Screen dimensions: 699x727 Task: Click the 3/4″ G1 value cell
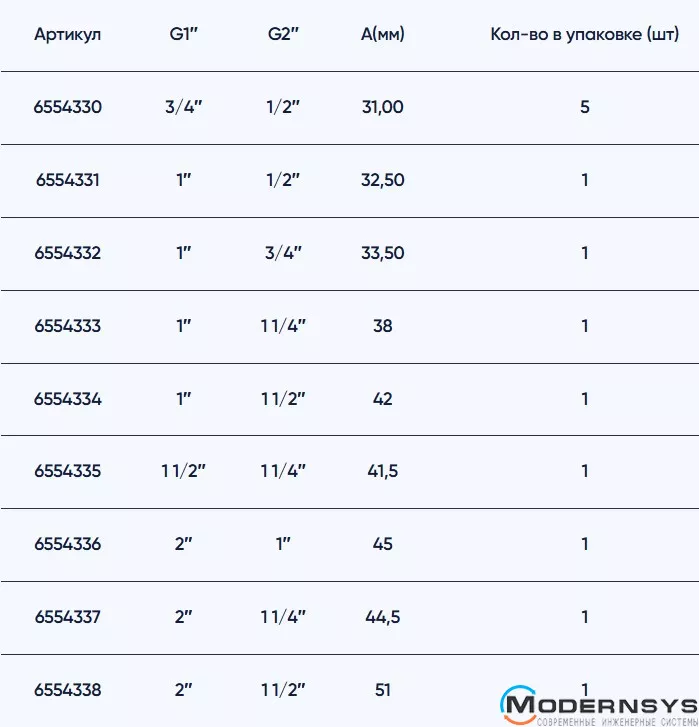[x=184, y=107]
